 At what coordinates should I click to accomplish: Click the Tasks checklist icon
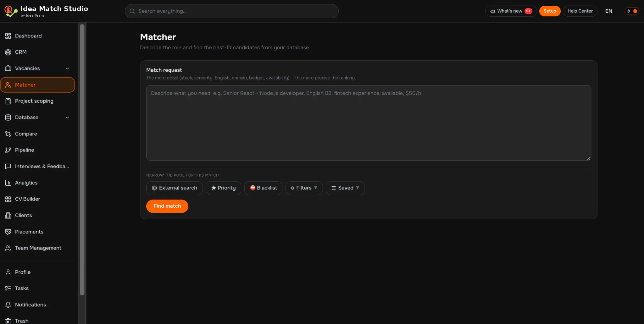click(8, 288)
